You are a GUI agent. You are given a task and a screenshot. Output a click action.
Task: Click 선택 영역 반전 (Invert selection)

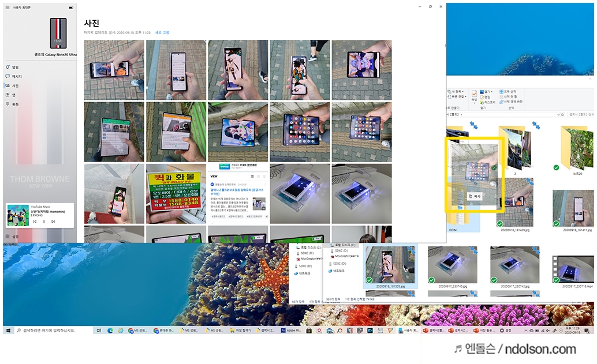[x=511, y=102]
